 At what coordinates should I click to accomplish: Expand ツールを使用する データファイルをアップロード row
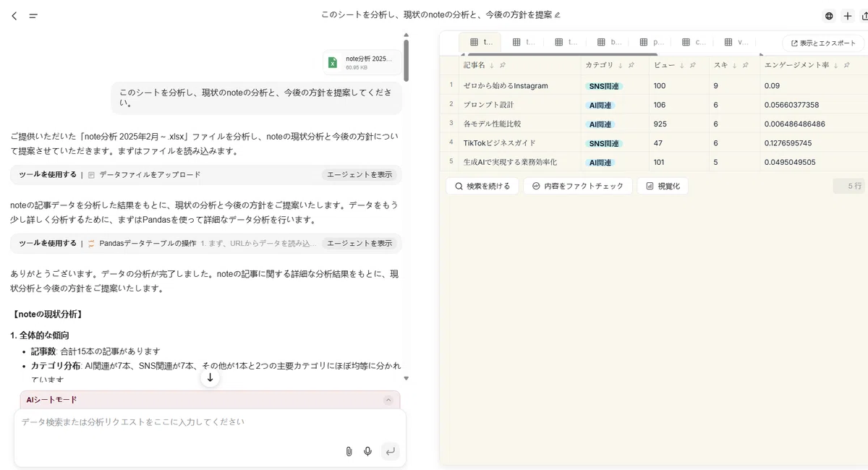(x=206, y=174)
